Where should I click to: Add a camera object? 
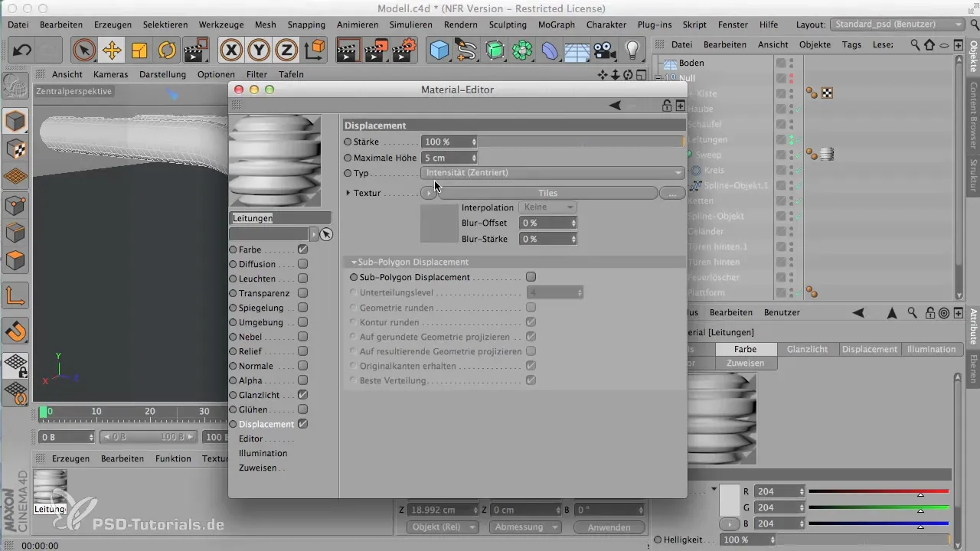(605, 51)
